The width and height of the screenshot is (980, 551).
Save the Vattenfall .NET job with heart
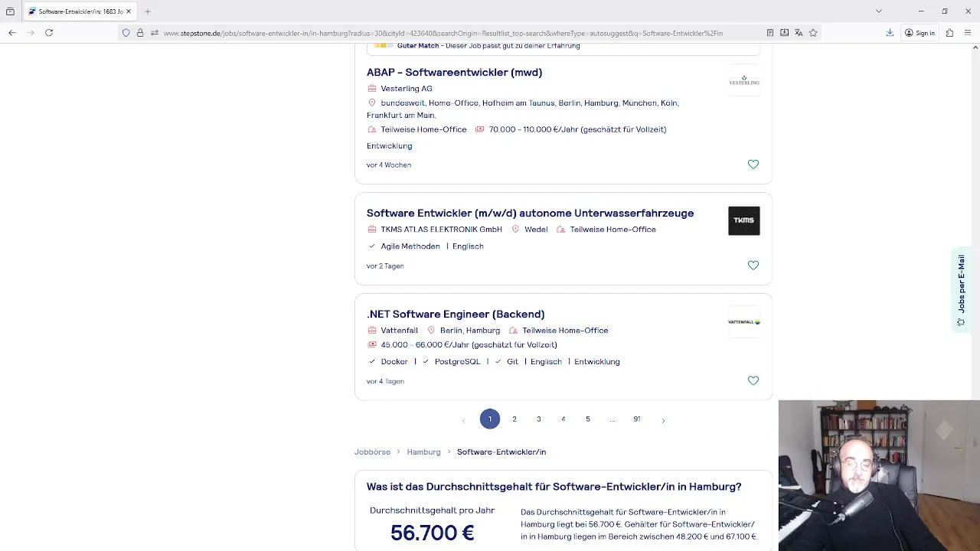click(753, 380)
